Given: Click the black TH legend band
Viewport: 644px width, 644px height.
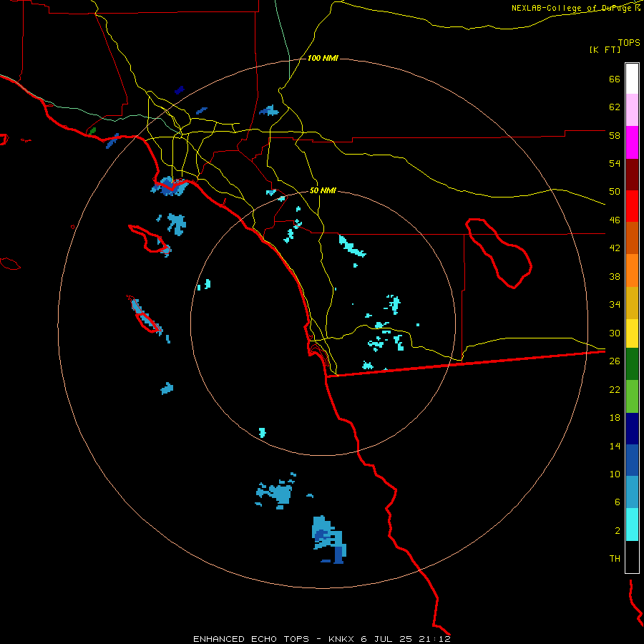Looking at the screenshot, I should point(632,557).
